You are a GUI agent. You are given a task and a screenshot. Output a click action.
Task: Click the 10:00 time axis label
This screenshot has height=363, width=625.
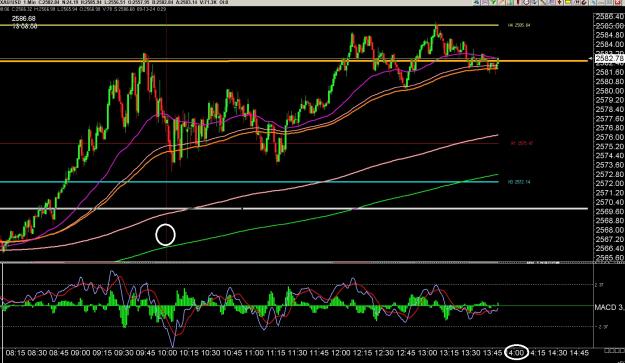(167, 353)
